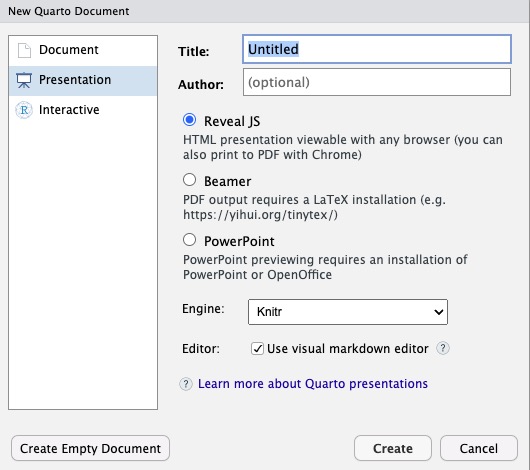This screenshot has height=470, width=530.
Task: Click the New Quarto Document title bar
Action: (x=265, y=11)
